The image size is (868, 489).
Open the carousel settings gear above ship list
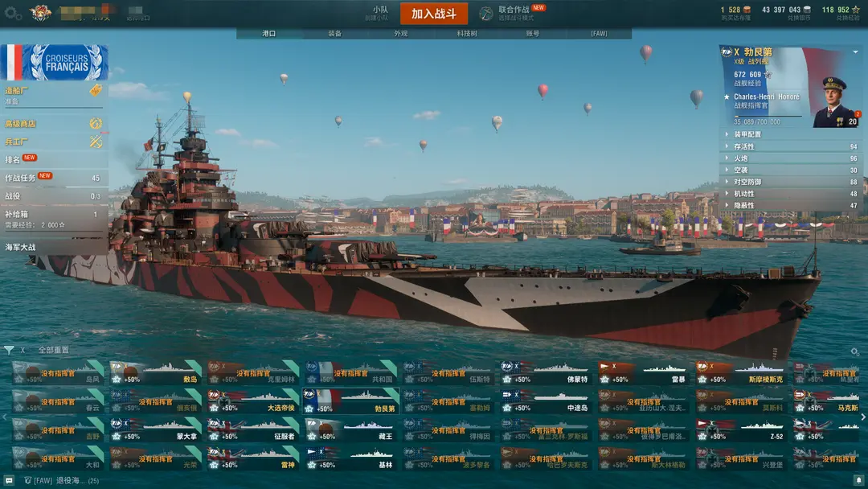[854, 351]
